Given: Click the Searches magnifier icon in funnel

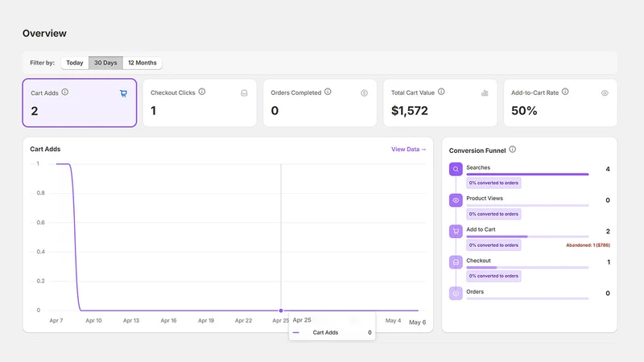Looking at the screenshot, I should coord(456,169).
